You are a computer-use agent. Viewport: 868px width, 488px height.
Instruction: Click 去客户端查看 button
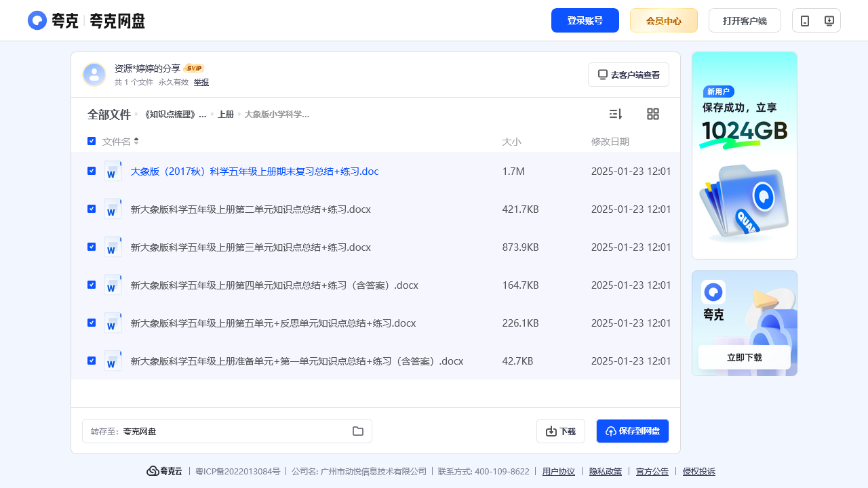(x=629, y=75)
